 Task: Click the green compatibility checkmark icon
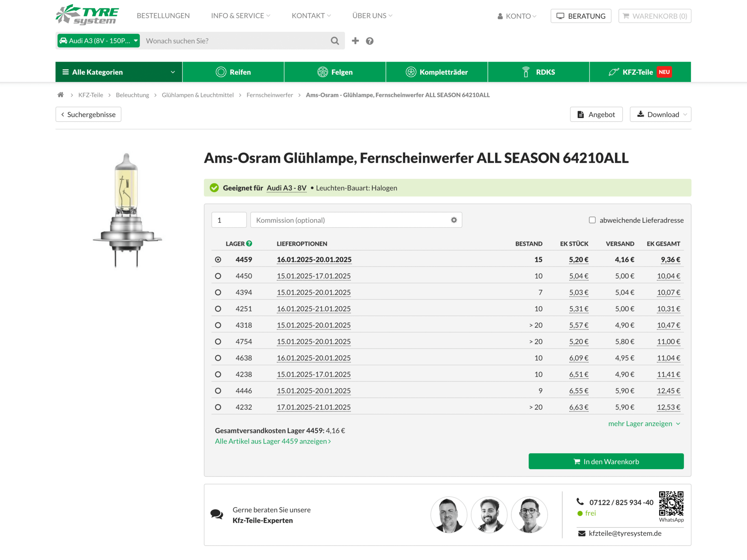214,188
